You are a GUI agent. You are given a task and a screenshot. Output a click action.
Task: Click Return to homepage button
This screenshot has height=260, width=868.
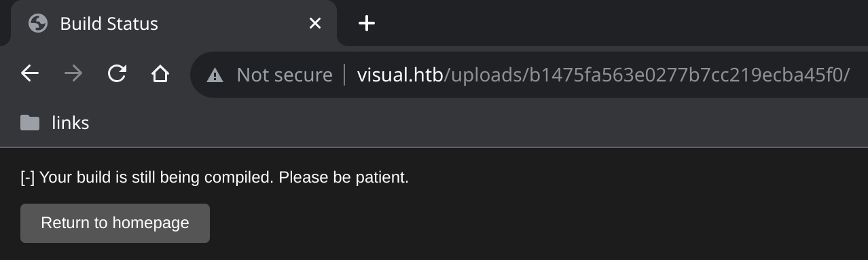(115, 223)
